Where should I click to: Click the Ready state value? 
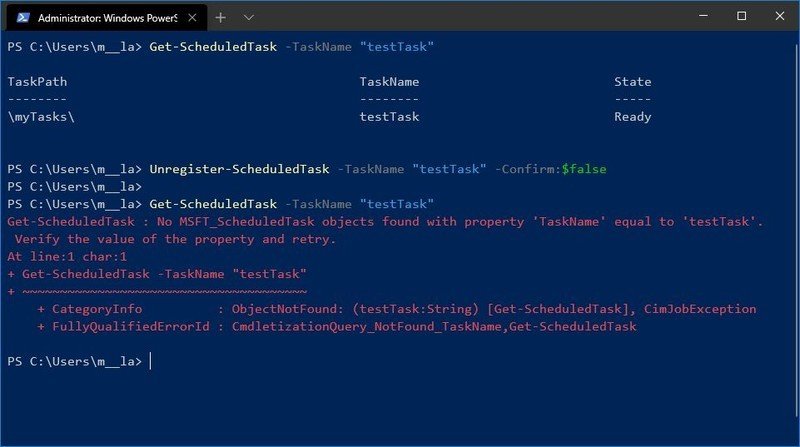click(x=633, y=117)
